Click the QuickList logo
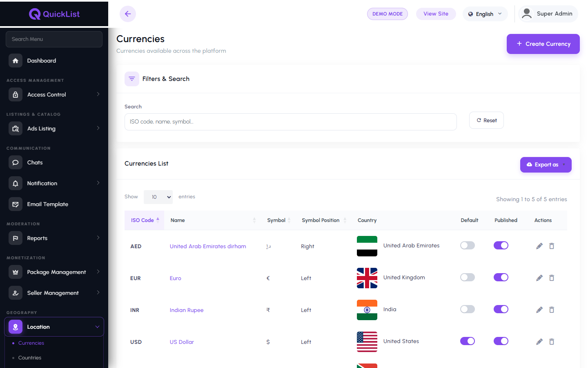This screenshot has height=368, width=588. (54, 14)
